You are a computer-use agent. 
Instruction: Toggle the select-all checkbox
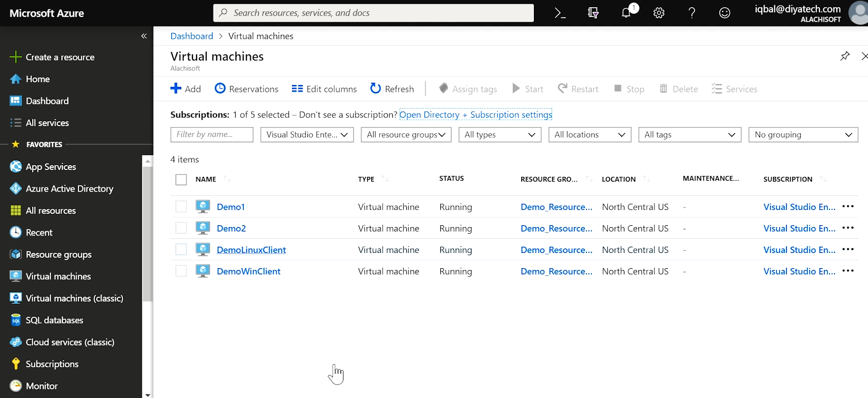[x=181, y=180]
